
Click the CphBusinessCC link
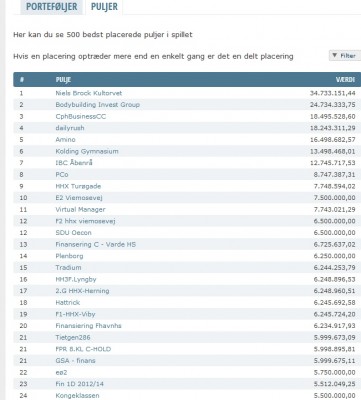[81, 116]
